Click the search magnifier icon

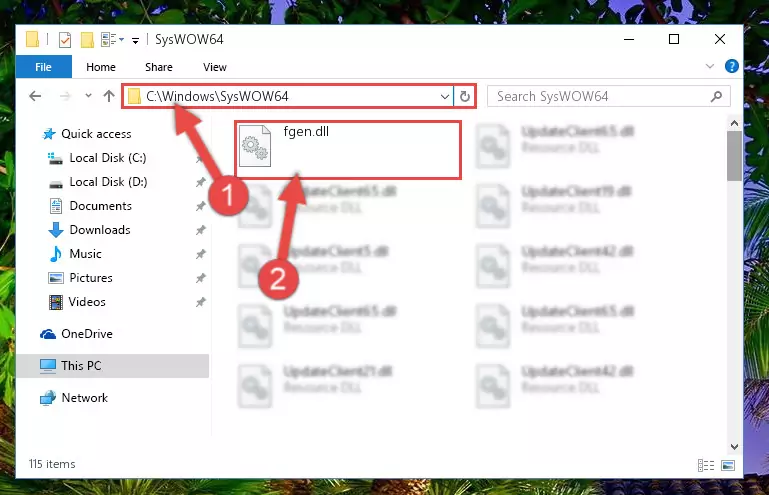pyautogui.click(x=717, y=96)
